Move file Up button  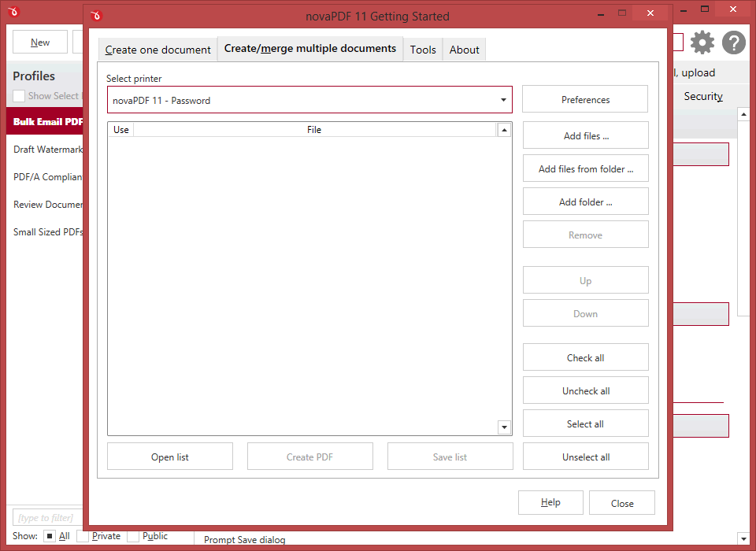click(586, 280)
